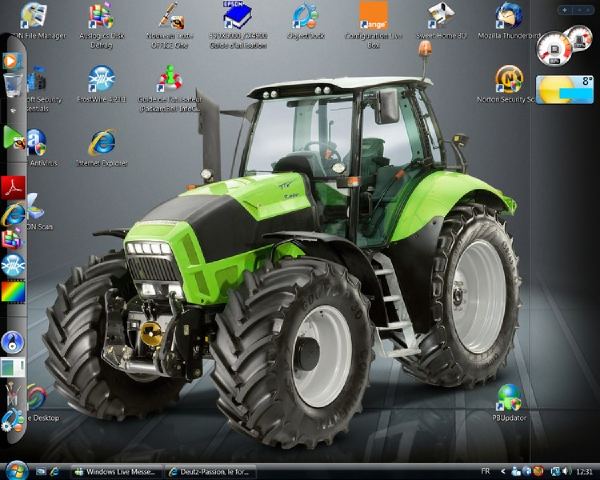Launch the EPSON Scan desktop shortcut
The width and height of the screenshot is (600, 480).
[36, 212]
